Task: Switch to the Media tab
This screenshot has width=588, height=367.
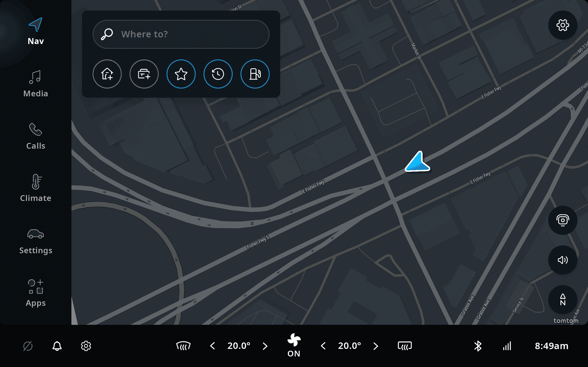Action: point(36,84)
